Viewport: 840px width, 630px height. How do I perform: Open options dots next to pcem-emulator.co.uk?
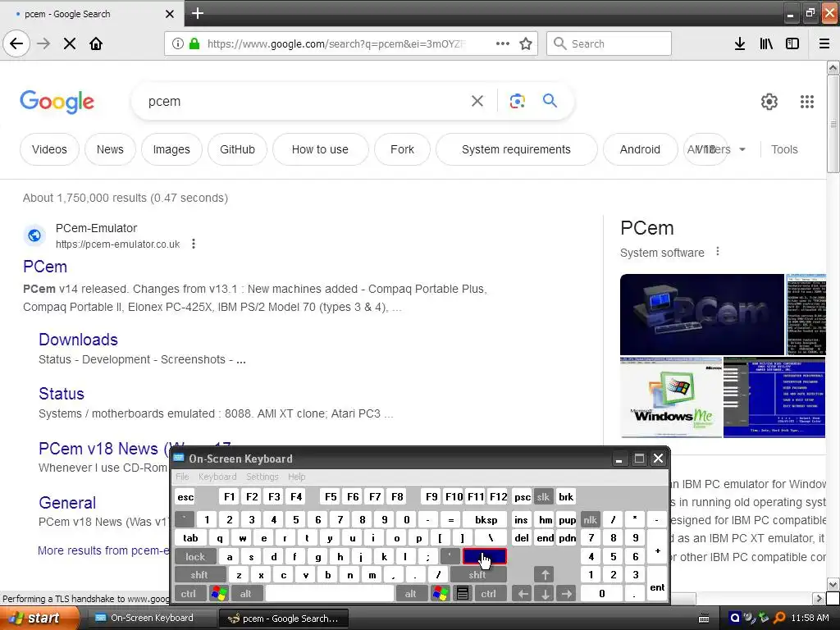pos(194,244)
